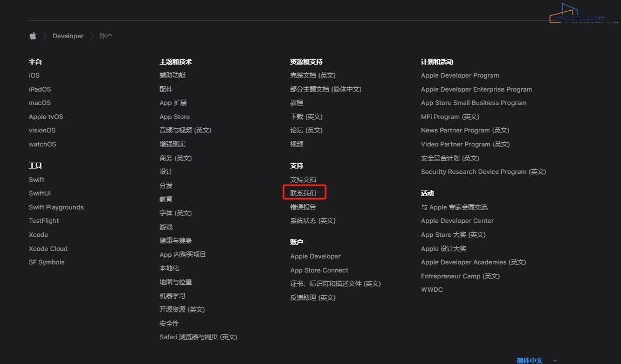The image size is (621, 364).
Task: Navigate to SwiftUI
Action: 39,193
